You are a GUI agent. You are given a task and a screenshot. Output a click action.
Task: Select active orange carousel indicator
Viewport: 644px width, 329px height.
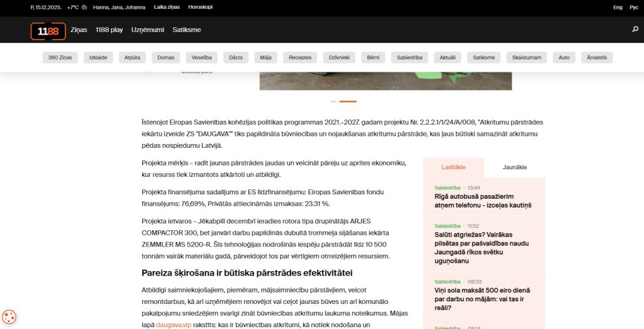(348, 101)
